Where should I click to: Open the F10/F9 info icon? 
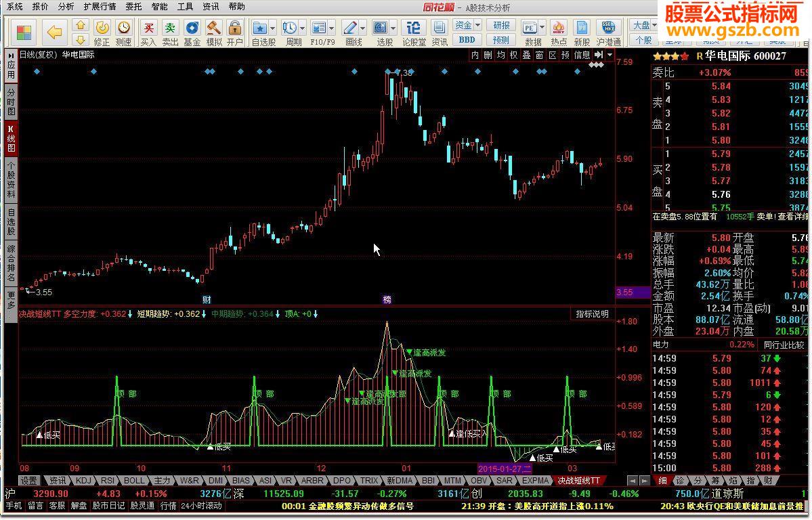(319, 28)
